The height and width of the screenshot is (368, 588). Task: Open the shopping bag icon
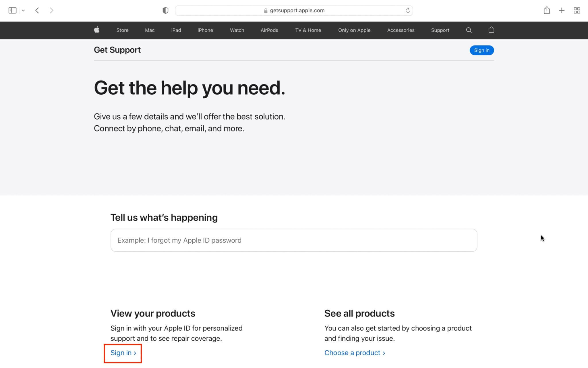[491, 30]
